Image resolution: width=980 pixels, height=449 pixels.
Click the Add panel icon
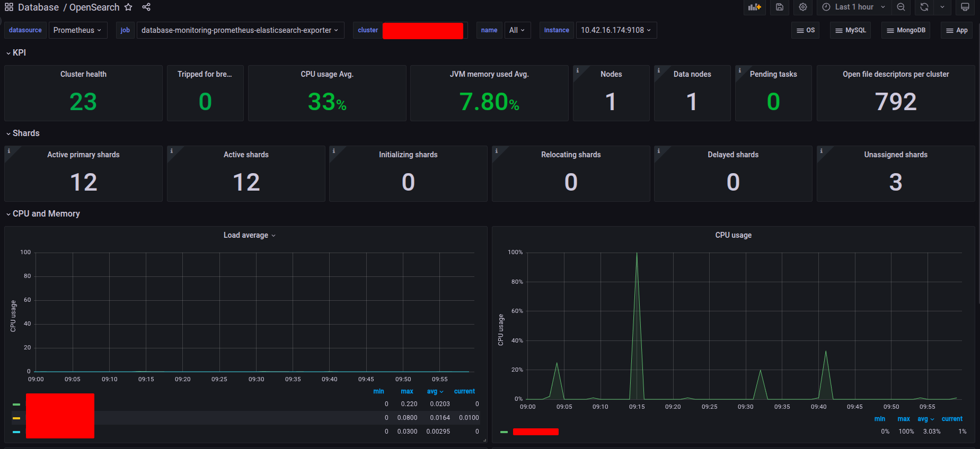point(754,7)
